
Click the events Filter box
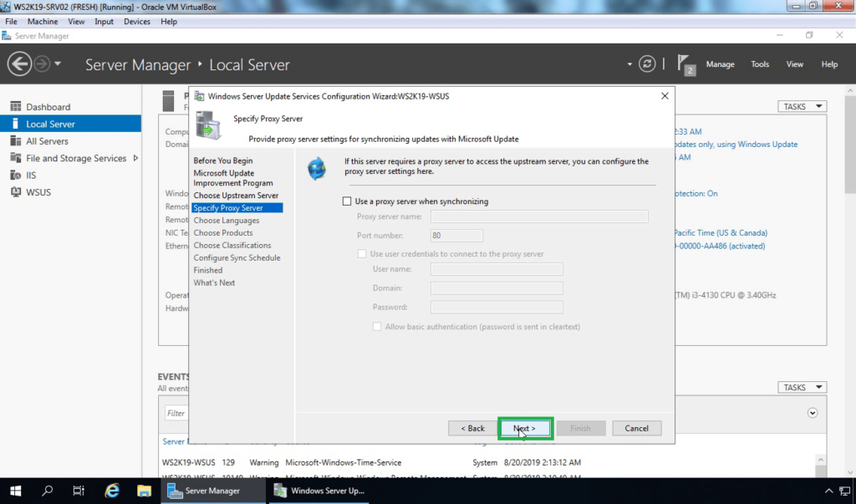pos(177,414)
